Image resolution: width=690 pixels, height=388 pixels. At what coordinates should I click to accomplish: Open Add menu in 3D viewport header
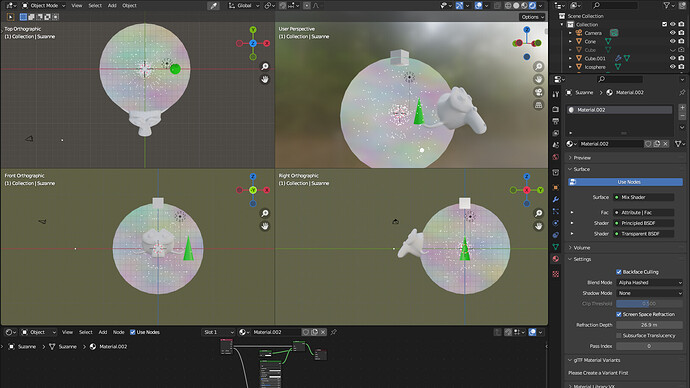click(x=112, y=6)
